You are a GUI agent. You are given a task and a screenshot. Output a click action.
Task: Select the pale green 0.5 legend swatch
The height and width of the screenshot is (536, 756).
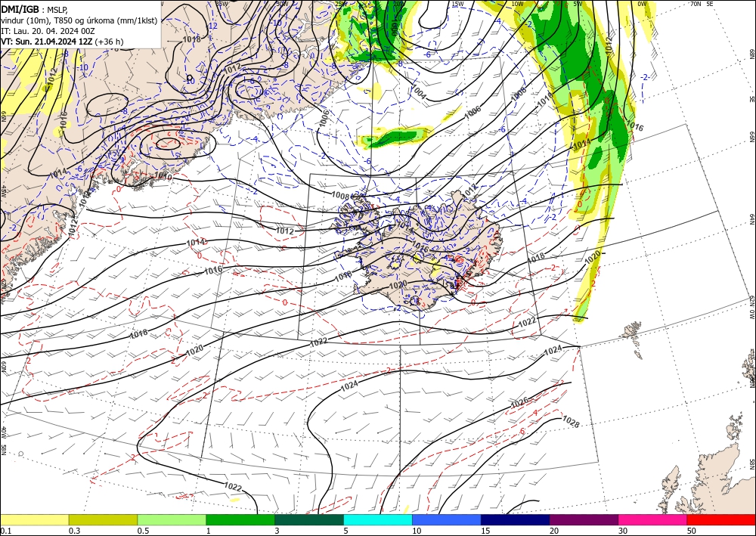[172, 519]
